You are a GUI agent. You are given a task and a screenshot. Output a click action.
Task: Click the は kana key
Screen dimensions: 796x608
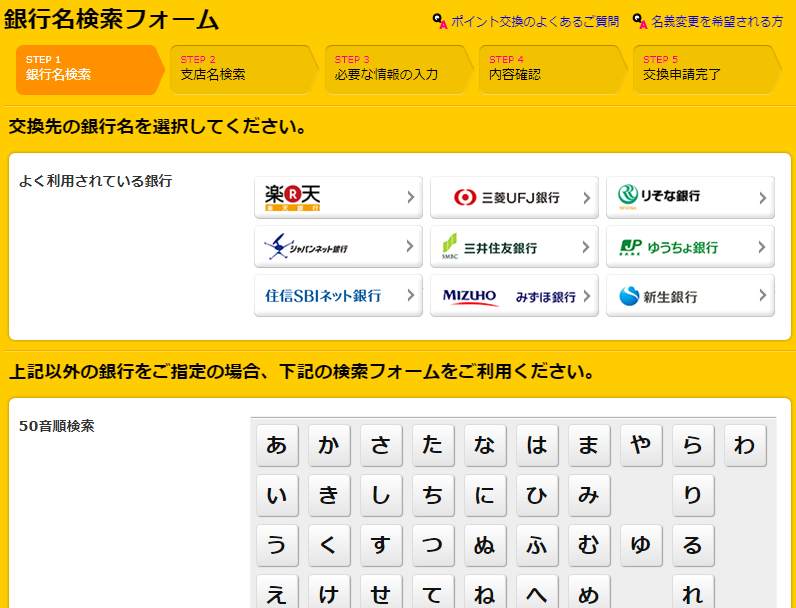point(537,445)
